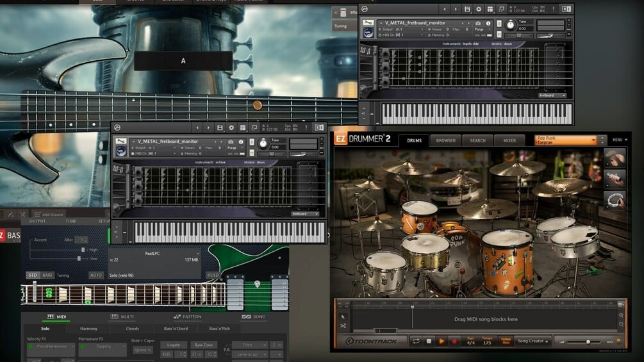This screenshot has width=644, height=362.
Task: Open fretboard dropdown in schave Kontakt instrument
Action: tap(305, 214)
